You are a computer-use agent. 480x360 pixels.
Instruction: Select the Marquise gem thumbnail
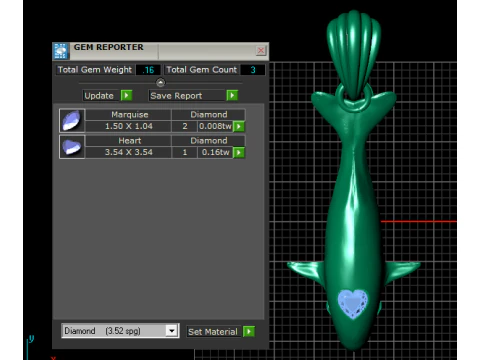[x=72, y=120]
